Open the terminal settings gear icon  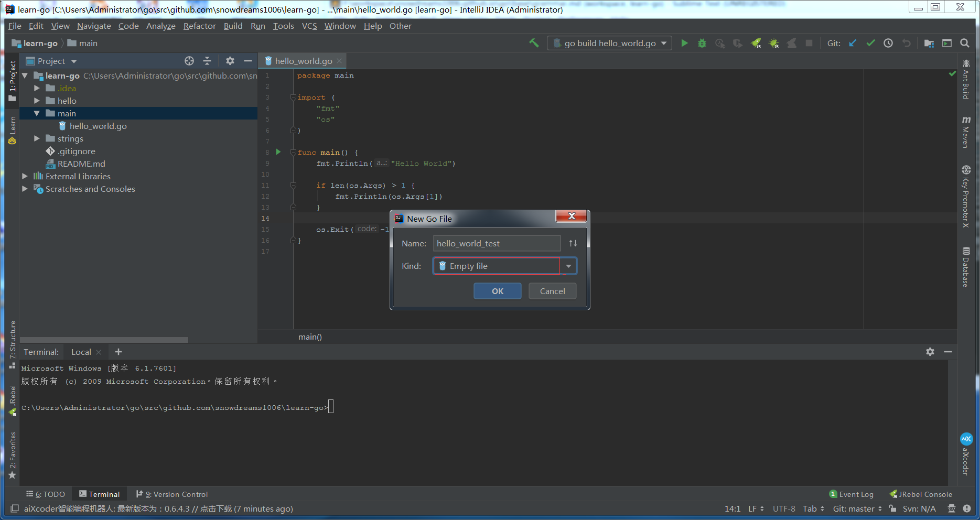click(930, 352)
